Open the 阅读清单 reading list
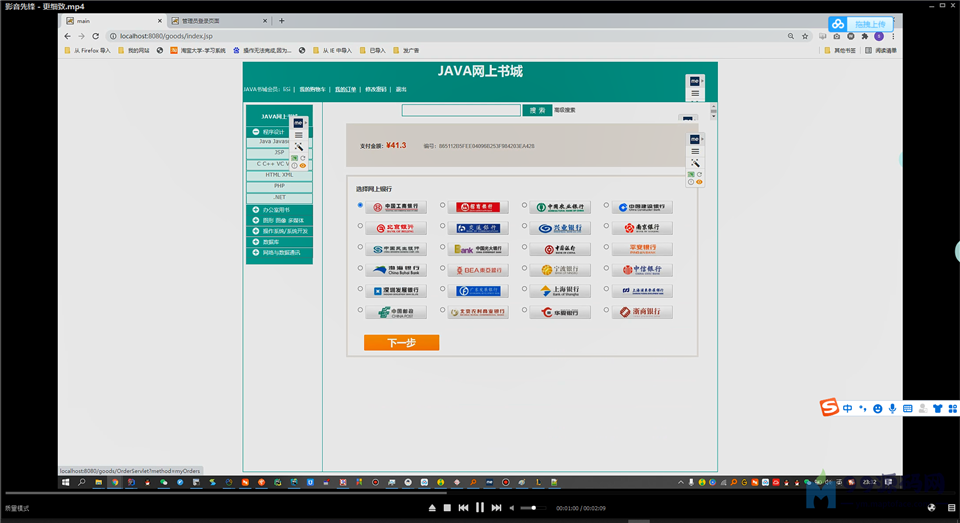960x523 pixels. coord(881,50)
